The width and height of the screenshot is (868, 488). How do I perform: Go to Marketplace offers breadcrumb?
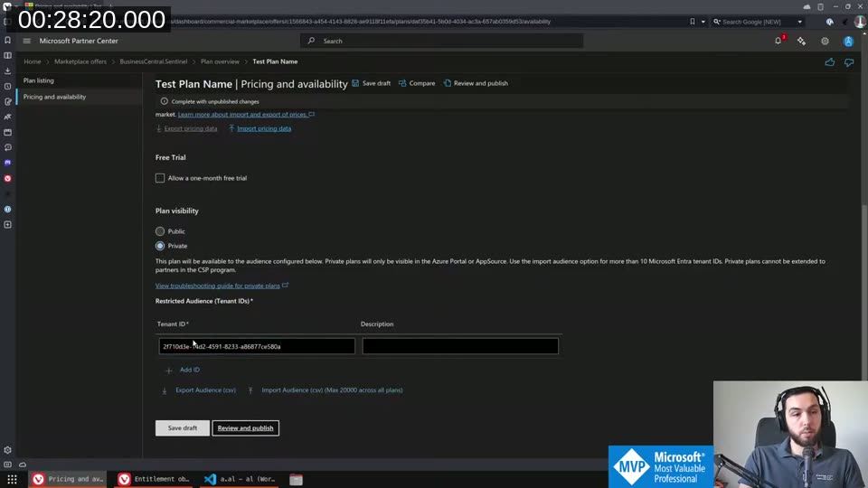[x=80, y=61]
